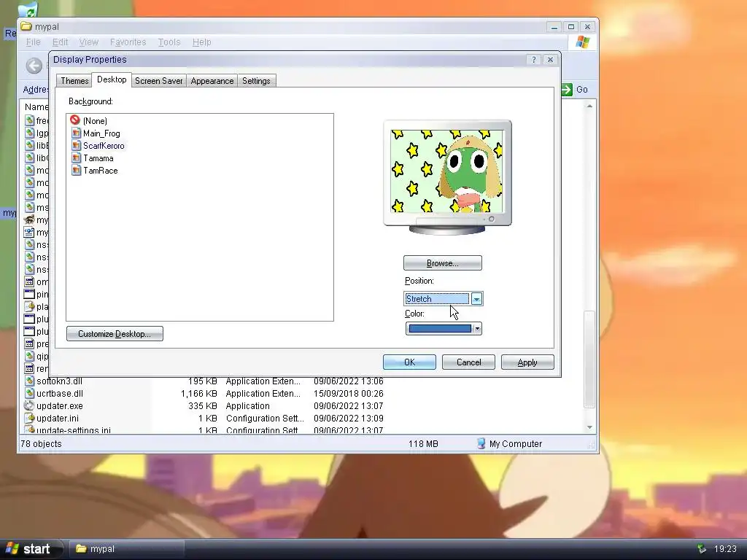Click the My Computer status bar icon
The width and height of the screenshot is (747, 560).
[x=481, y=443]
